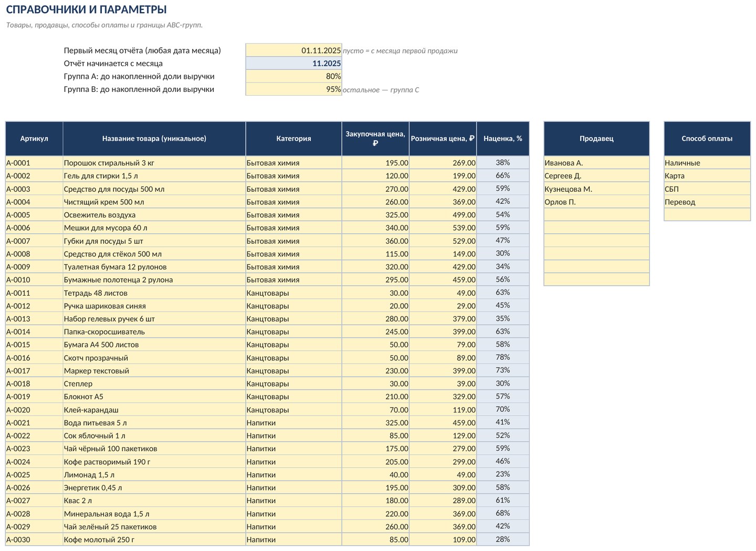Click the Категория column header
This screenshot has width=756, height=551.
pos(293,139)
